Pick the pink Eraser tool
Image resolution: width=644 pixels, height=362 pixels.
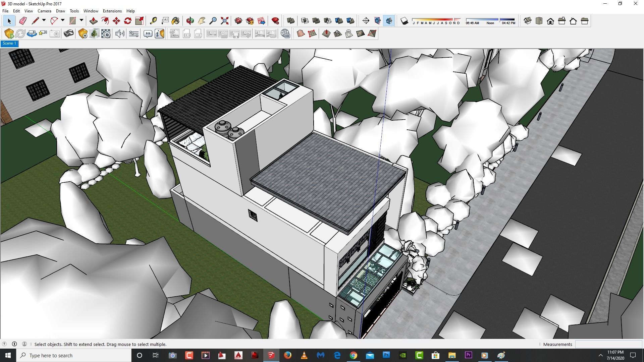click(x=22, y=21)
